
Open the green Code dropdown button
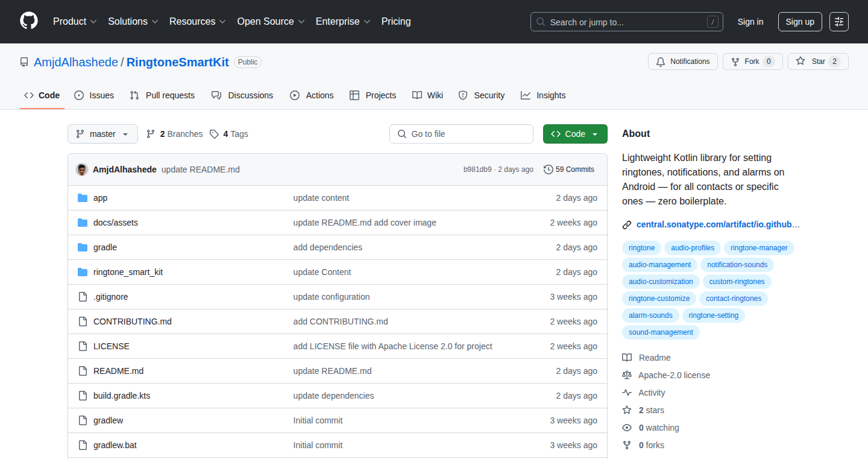click(575, 134)
